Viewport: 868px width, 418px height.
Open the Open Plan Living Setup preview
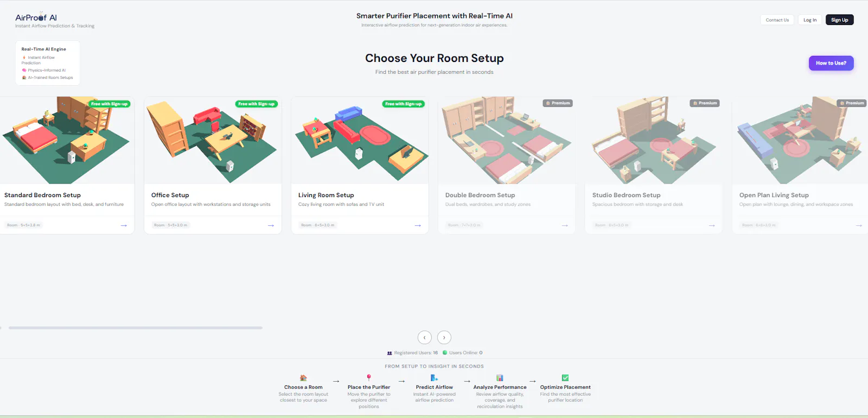pos(800,140)
